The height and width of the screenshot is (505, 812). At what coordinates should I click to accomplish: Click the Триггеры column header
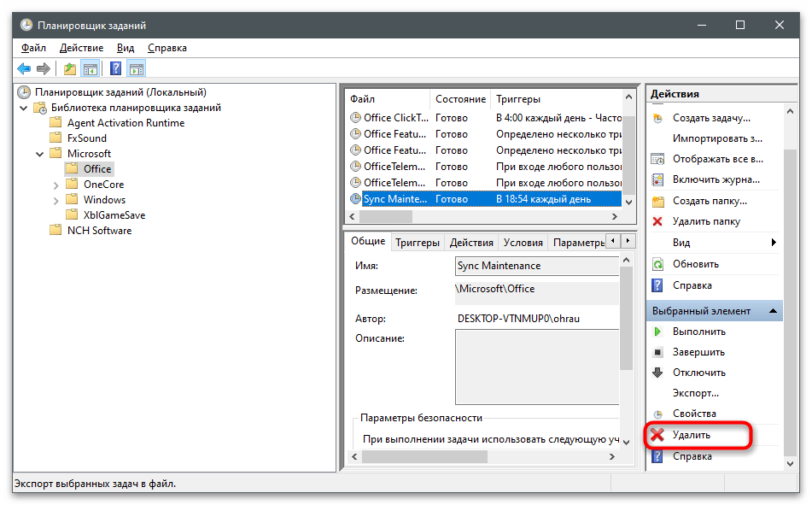[x=518, y=99]
